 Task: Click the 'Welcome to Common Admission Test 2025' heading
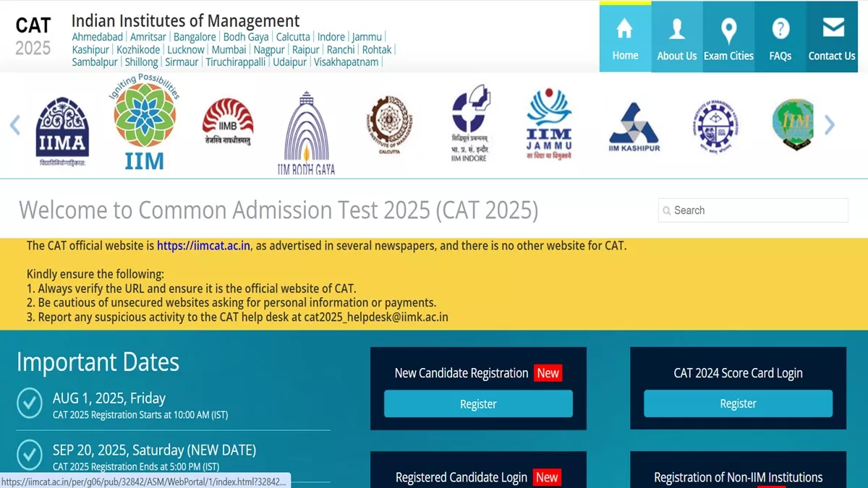tap(278, 210)
